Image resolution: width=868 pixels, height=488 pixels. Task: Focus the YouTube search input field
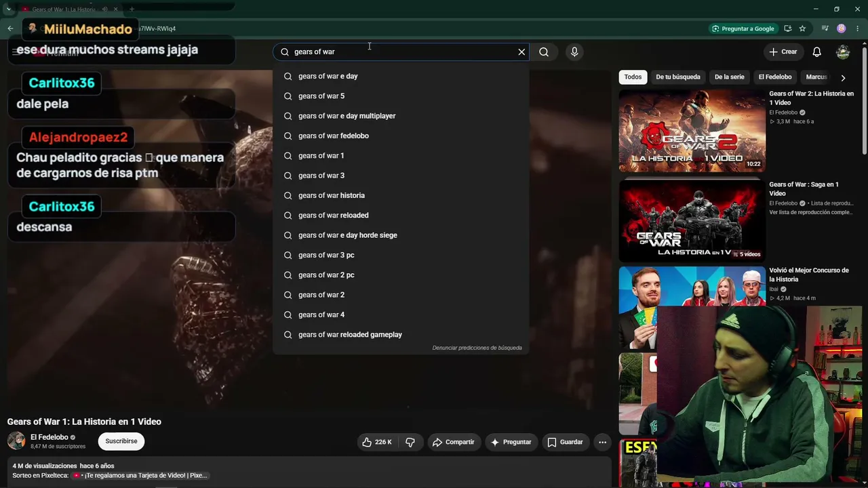point(401,52)
